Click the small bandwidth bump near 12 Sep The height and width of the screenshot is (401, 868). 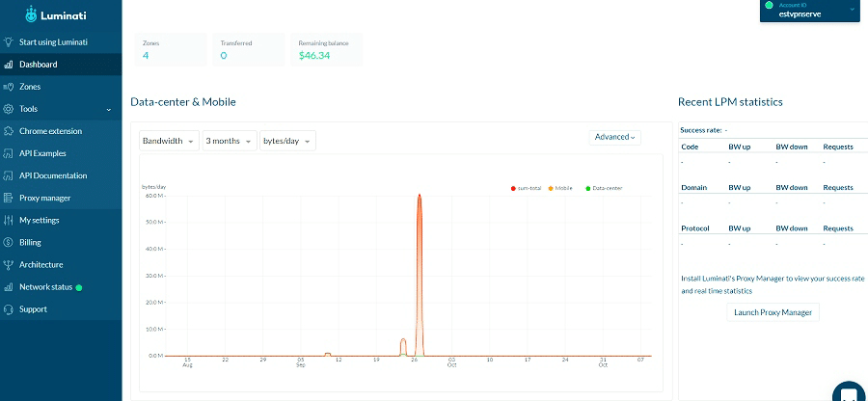pos(328,354)
